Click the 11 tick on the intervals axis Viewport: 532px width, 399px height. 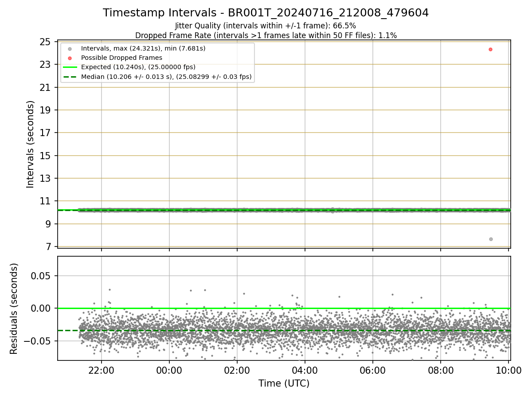point(46,201)
